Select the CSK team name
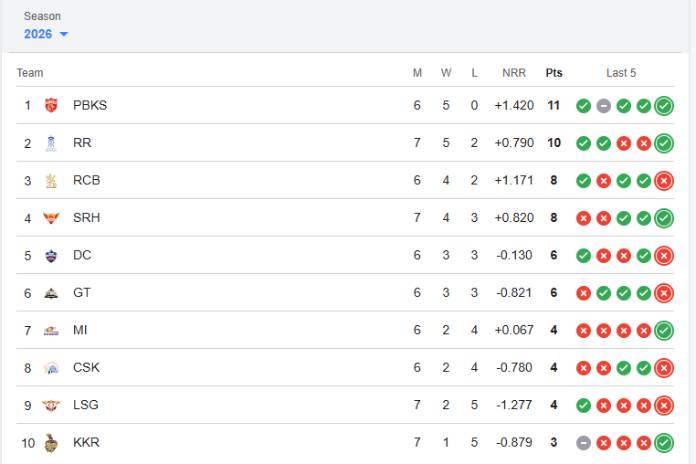This screenshot has height=464, width=696. 86,367
